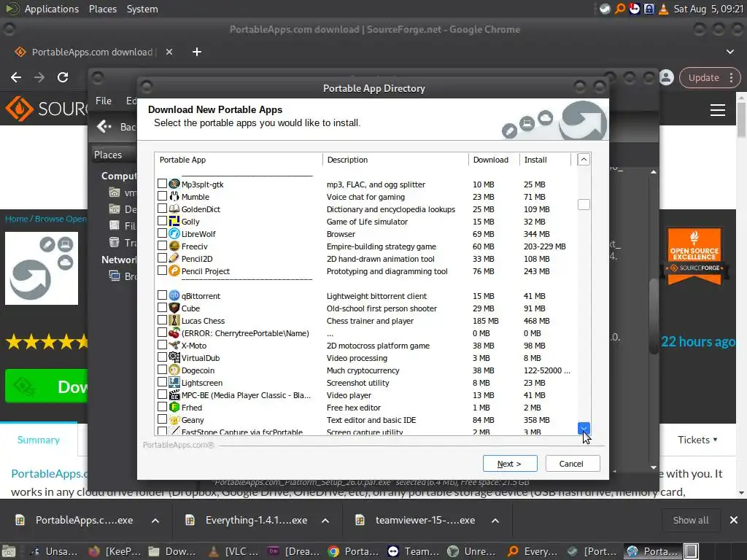Viewport: 747px width, 560px height.
Task: Click the LibreWolf browser icon
Action: tap(174, 233)
